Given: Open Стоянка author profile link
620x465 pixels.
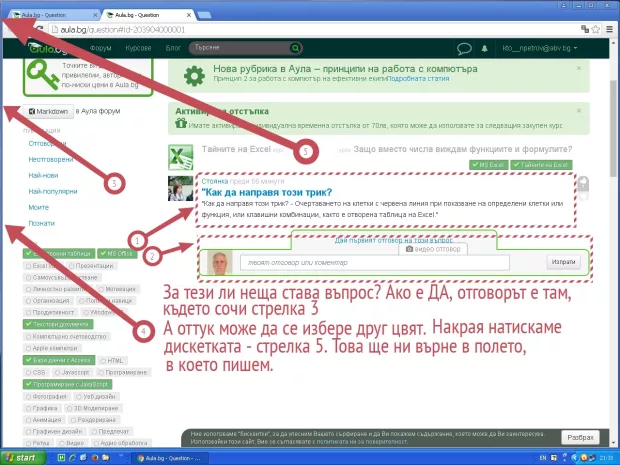Looking at the screenshot, I should 215,181.
